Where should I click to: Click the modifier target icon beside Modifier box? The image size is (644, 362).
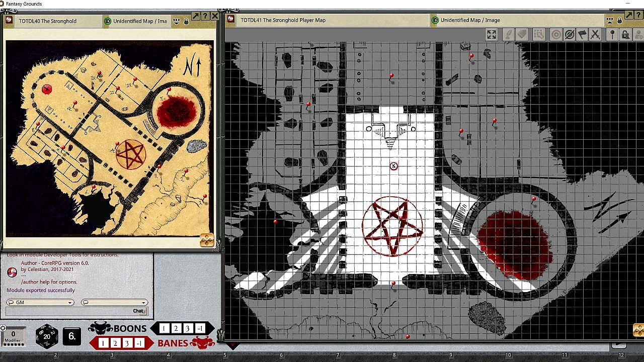pyautogui.click(x=3, y=328)
